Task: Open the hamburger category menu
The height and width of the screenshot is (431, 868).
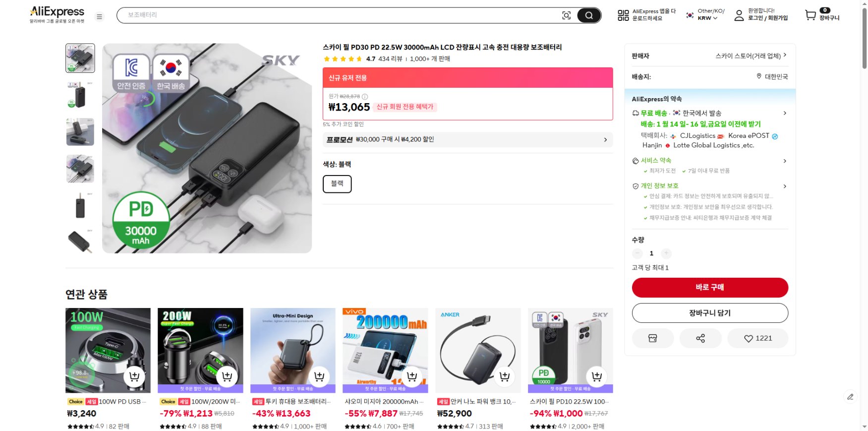Action: click(99, 16)
